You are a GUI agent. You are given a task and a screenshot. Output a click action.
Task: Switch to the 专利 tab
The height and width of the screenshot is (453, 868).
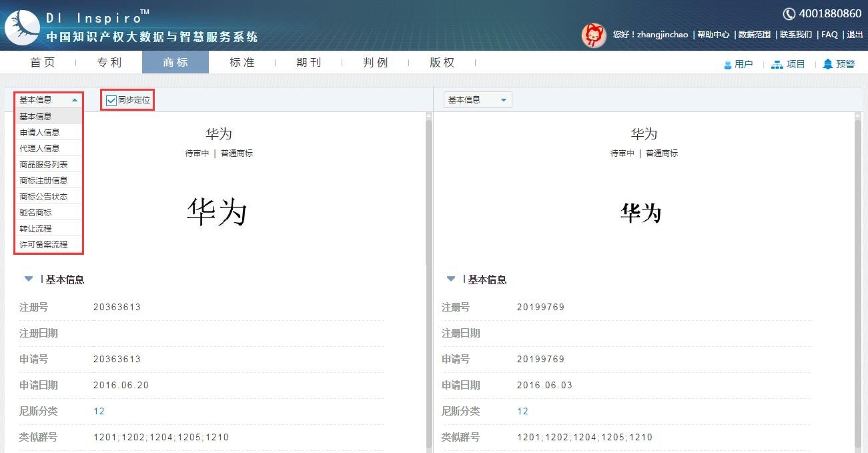[109, 62]
